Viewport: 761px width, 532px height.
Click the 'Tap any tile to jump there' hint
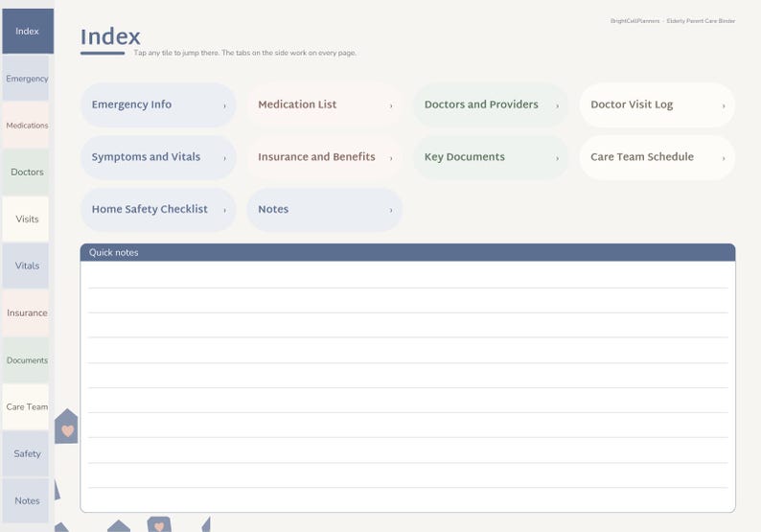(x=245, y=53)
